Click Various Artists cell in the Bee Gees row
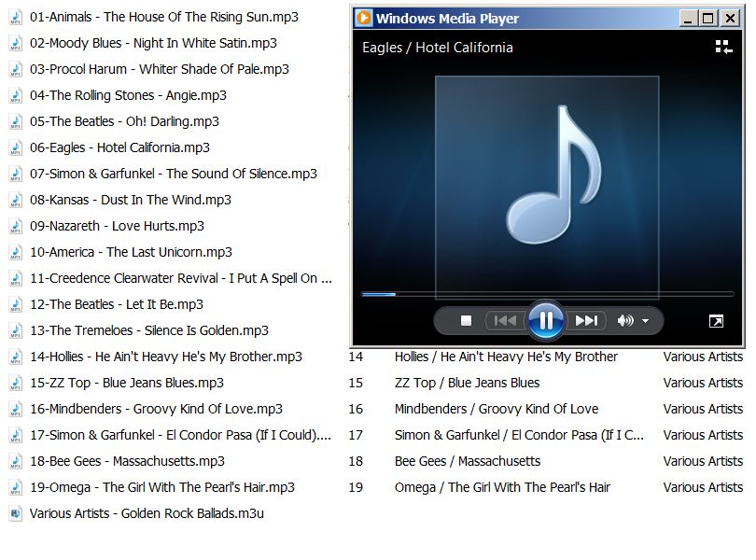756x560 pixels. pos(703,461)
